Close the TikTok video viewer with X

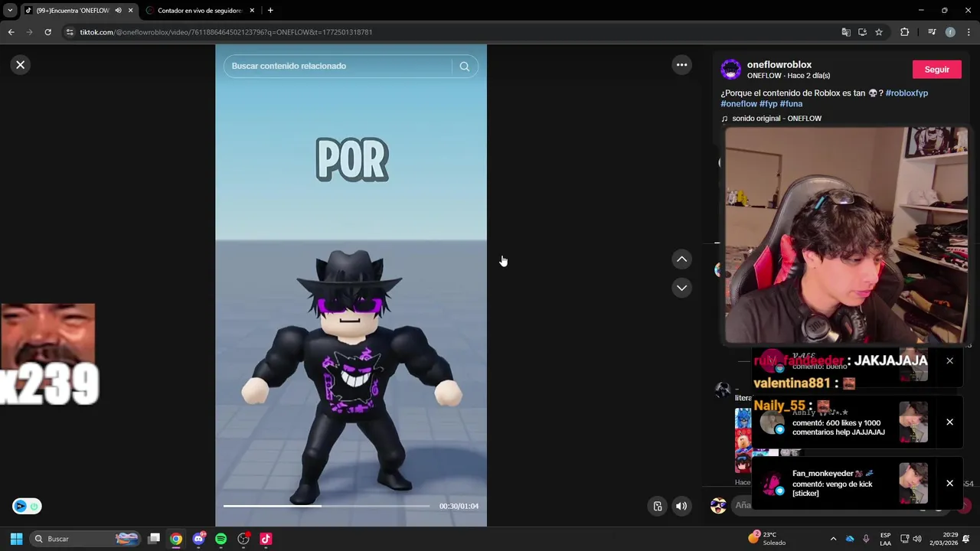tap(21, 65)
